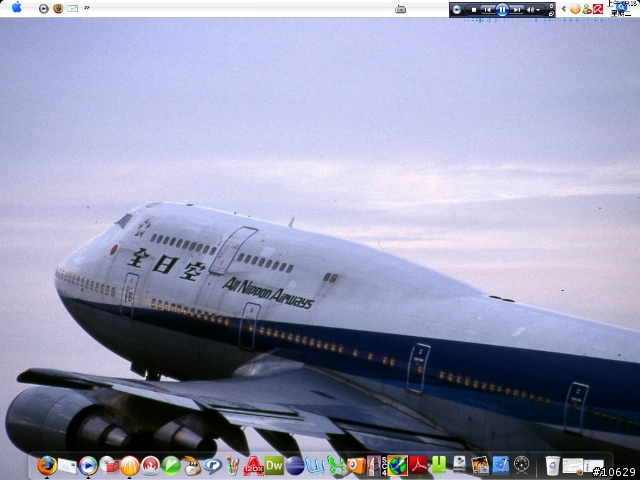Launch the orange camera dock icon
Screen dimensions: 640x480
click(x=356, y=466)
